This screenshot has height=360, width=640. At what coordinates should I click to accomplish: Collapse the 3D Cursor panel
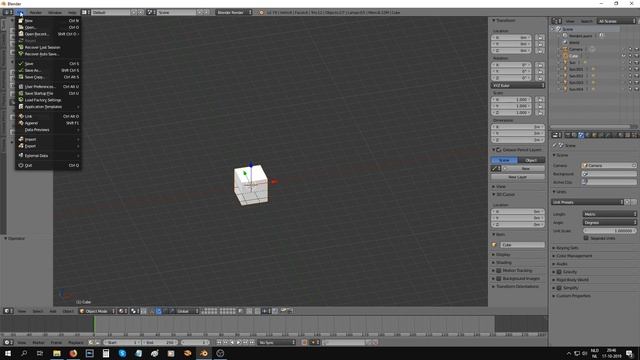click(x=503, y=195)
